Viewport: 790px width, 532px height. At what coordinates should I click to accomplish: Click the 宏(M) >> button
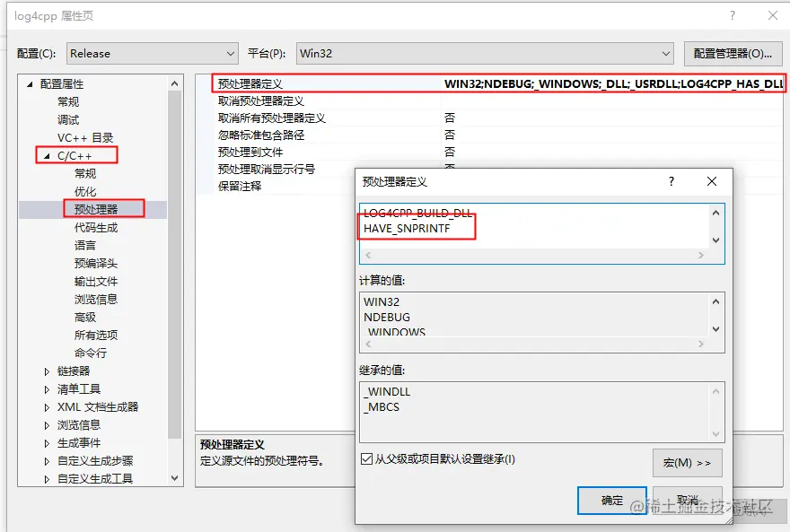click(688, 463)
